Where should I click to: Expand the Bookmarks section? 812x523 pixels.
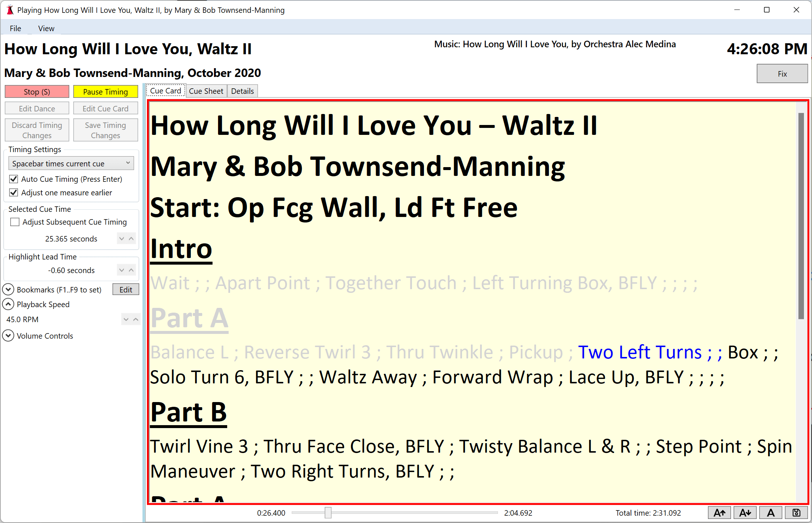tap(11, 289)
